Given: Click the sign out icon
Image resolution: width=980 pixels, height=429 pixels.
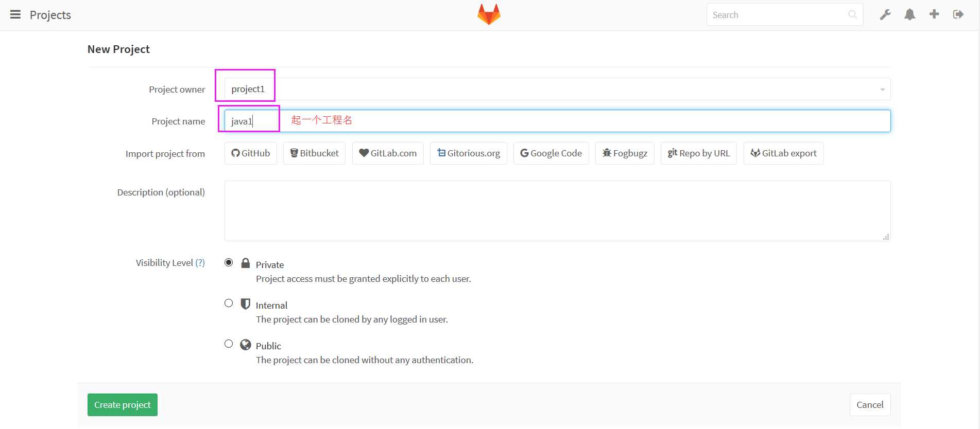Looking at the screenshot, I should (958, 14).
